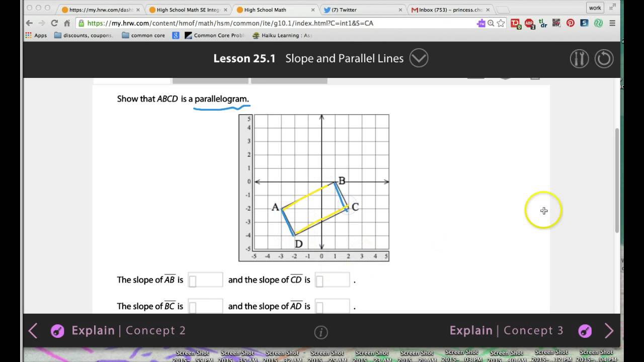Switch to the Gmail Inbox tab
Screen dimensions: 644x362
coord(449,10)
